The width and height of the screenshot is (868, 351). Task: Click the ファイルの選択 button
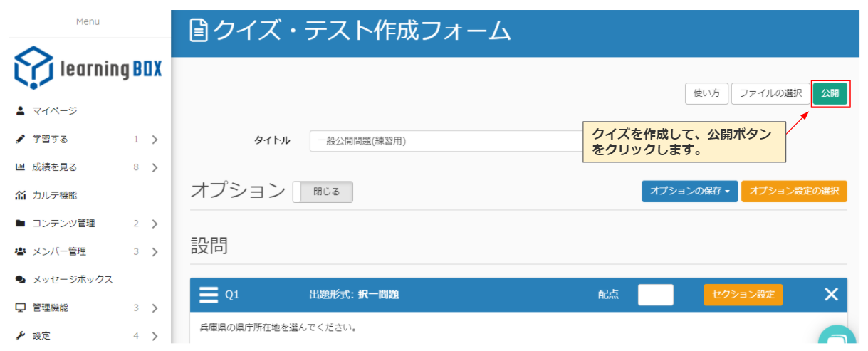770,93
